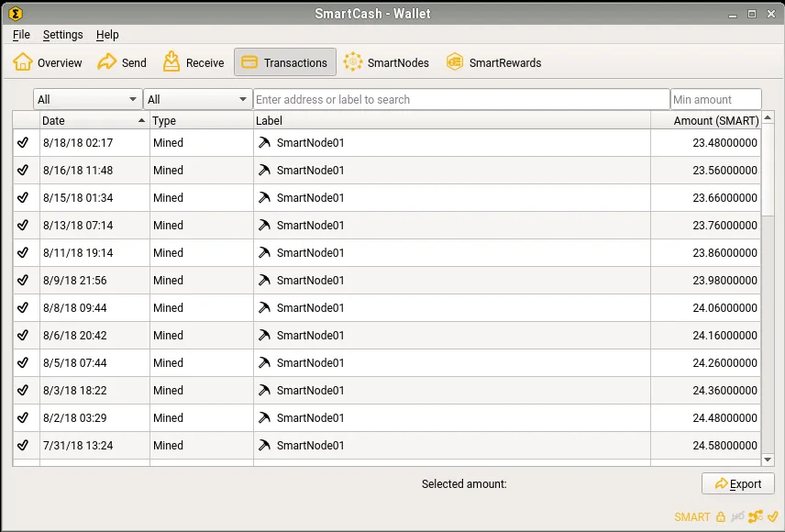Close the SmartCash Wallet window
785x532 pixels.
tap(771, 14)
